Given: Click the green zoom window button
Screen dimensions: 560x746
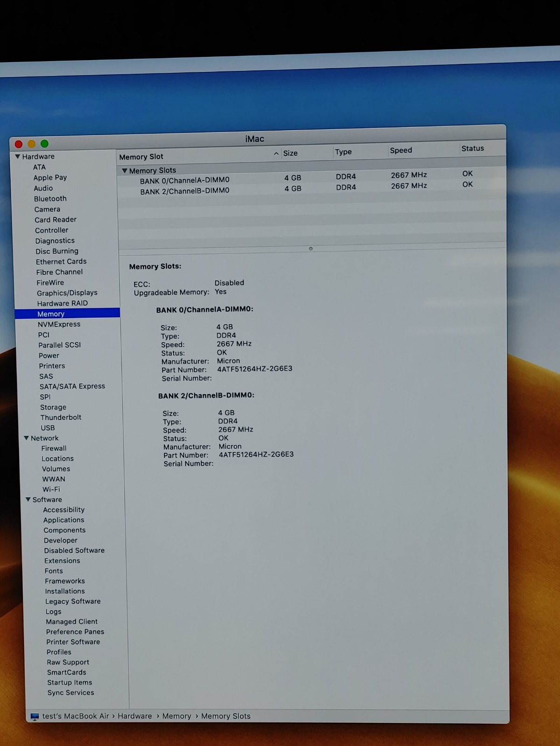Looking at the screenshot, I should 44,144.
